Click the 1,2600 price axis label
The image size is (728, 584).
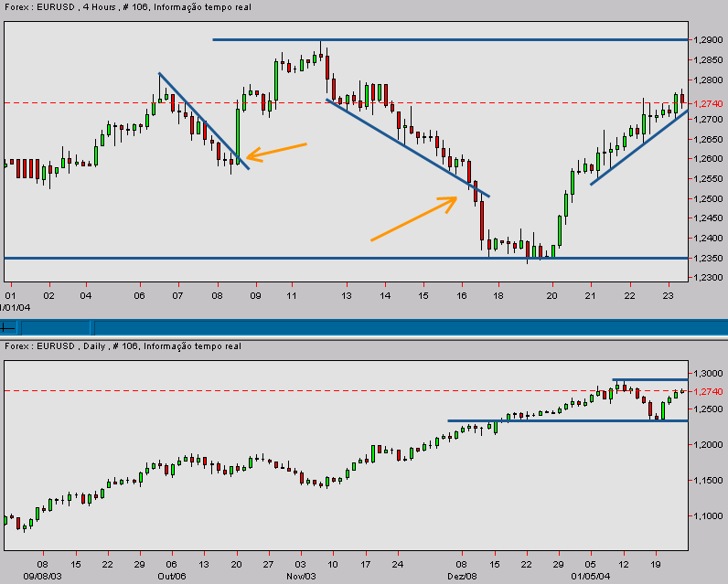pyautogui.click(x=708, y=159)
